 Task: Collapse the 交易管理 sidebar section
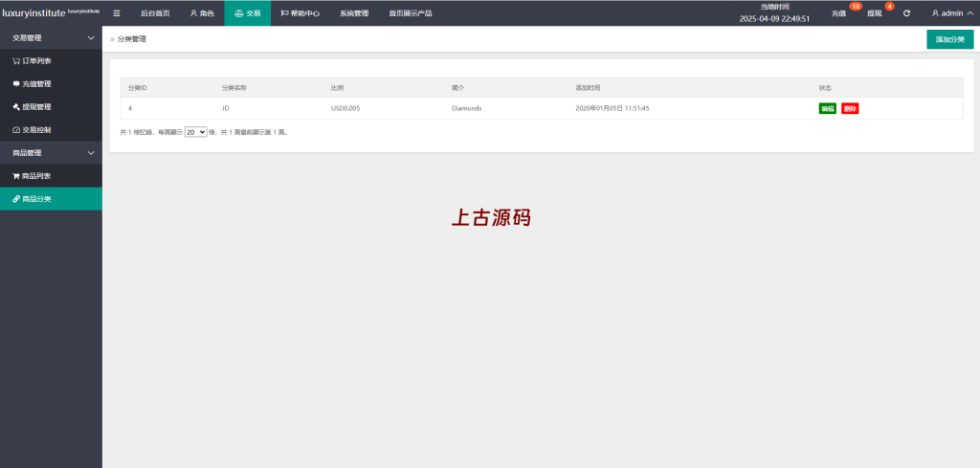pos(51,37)
